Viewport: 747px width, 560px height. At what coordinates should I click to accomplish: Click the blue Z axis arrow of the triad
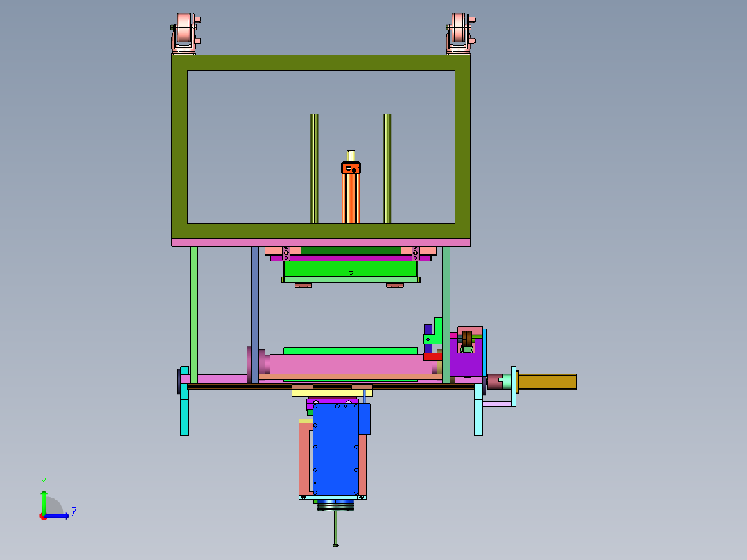58,516
